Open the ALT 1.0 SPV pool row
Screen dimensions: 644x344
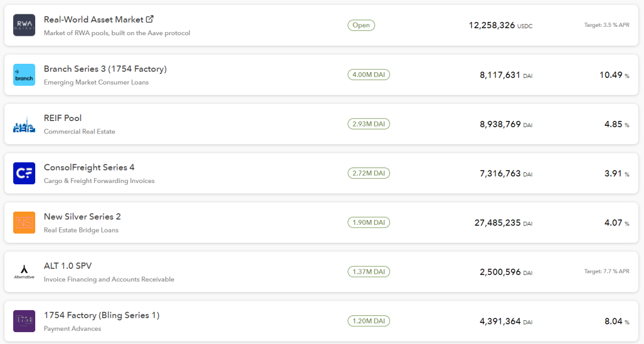[321, 272]
